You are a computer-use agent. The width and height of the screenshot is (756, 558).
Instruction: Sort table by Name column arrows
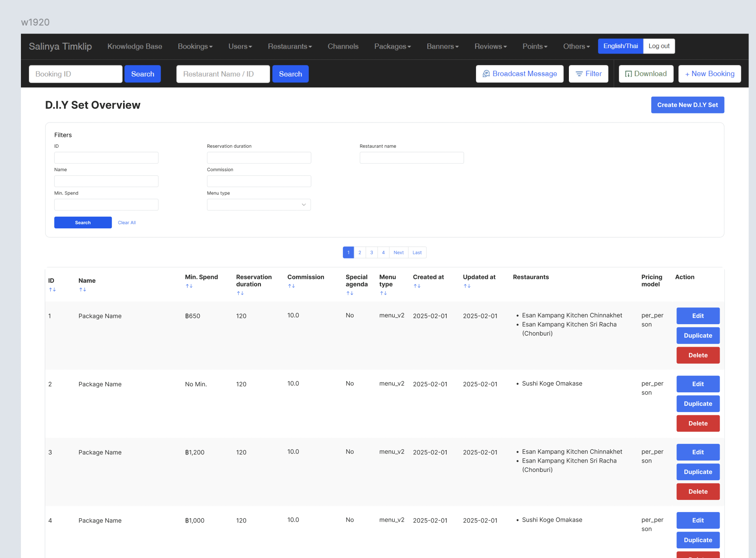pyautogui.click(x=82, y=290)
